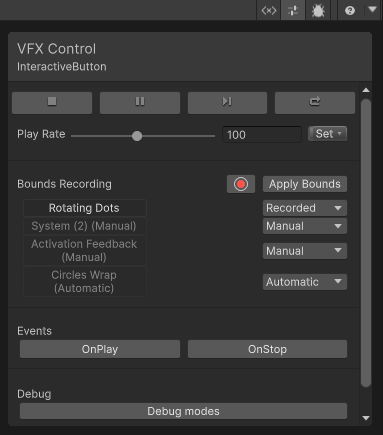
Task: Open Circles Wrap Automatic dropdown
Action: click(x=305, y=282)
